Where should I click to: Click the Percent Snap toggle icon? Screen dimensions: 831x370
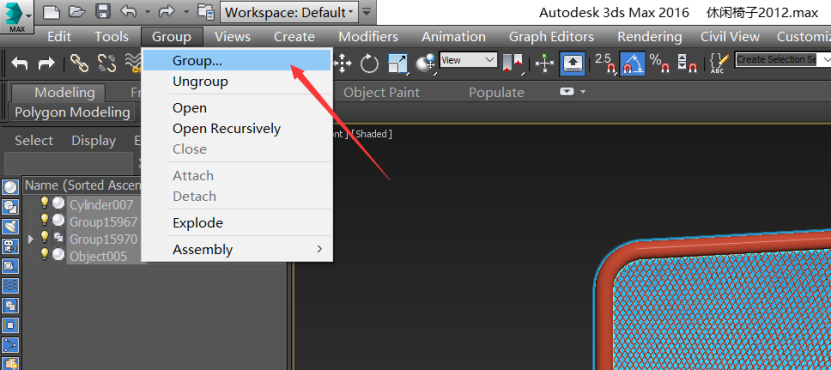pyautogui.click(x=660, y=63)
